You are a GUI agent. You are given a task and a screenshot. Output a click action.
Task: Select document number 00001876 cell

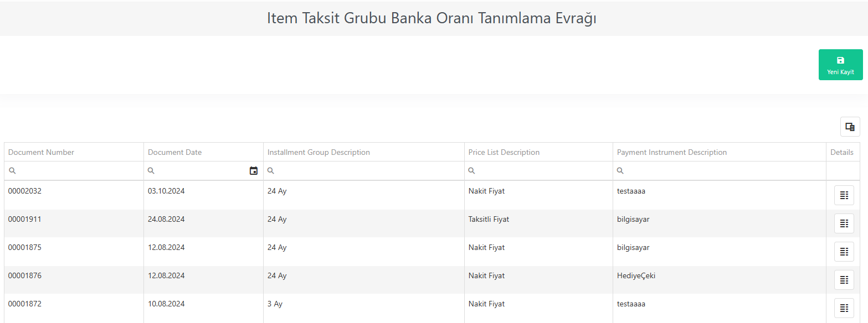[74, 280]
